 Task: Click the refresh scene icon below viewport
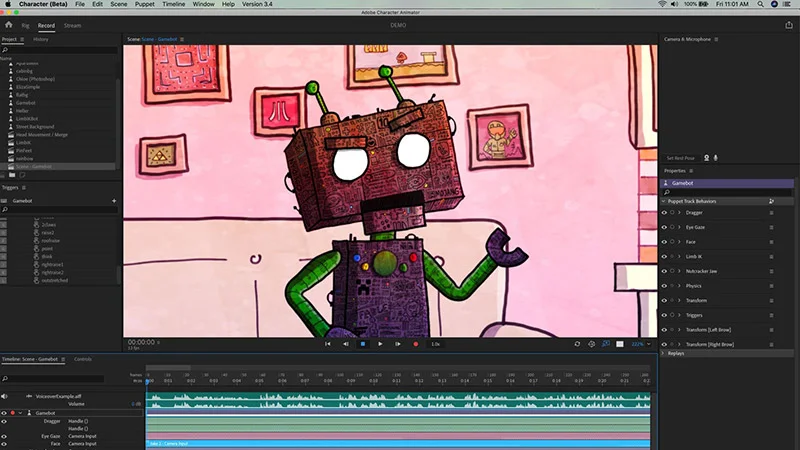tap(577, 344)
